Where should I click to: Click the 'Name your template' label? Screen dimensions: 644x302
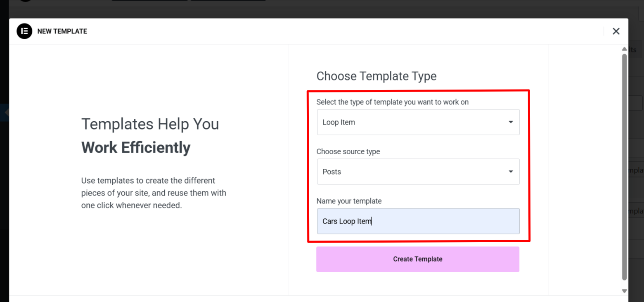(349, 201)
